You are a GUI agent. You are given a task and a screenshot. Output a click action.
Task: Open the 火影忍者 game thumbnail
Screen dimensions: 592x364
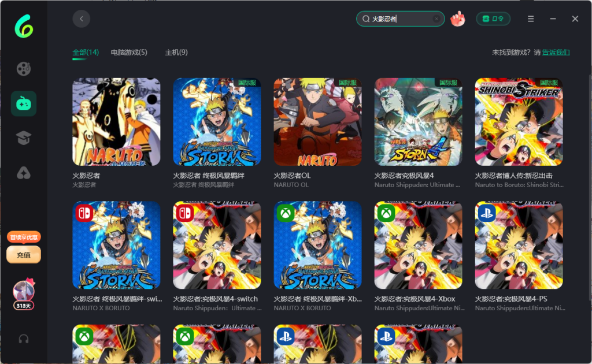[x=116, y=122]
